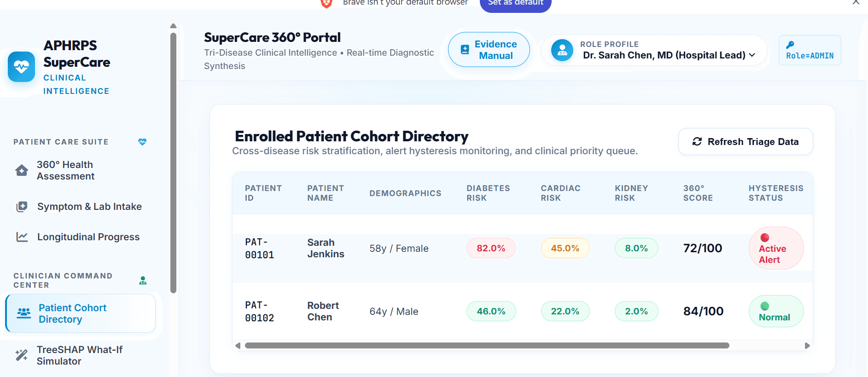
Task: Click the Brave lion icon in the notification bar
Action: coord(326,4)
